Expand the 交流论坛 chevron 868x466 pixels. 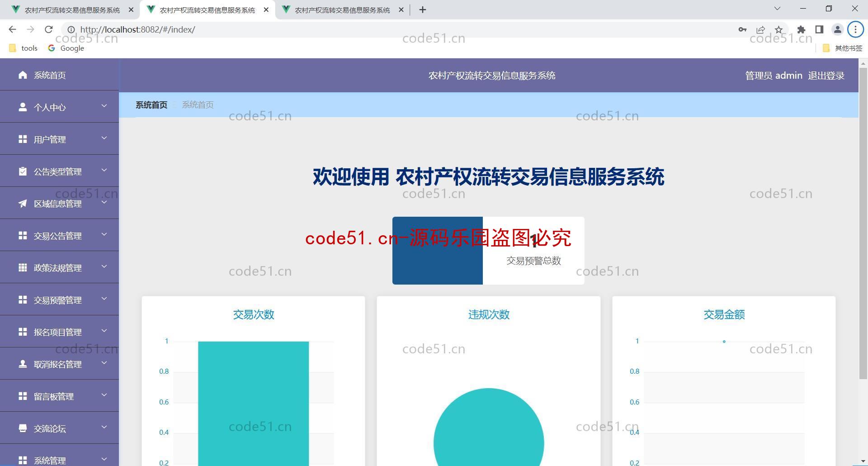(x=104, y=427)
